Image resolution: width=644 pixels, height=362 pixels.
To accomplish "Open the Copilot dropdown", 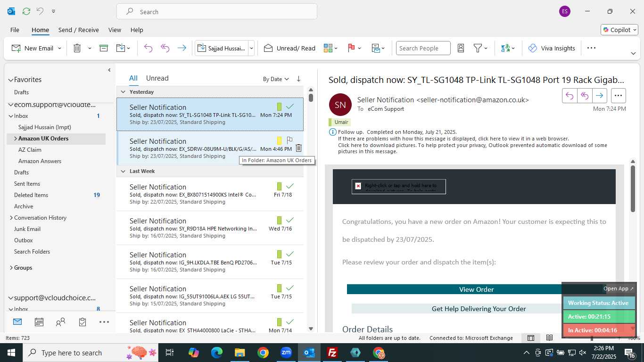I will coord(619,30).
